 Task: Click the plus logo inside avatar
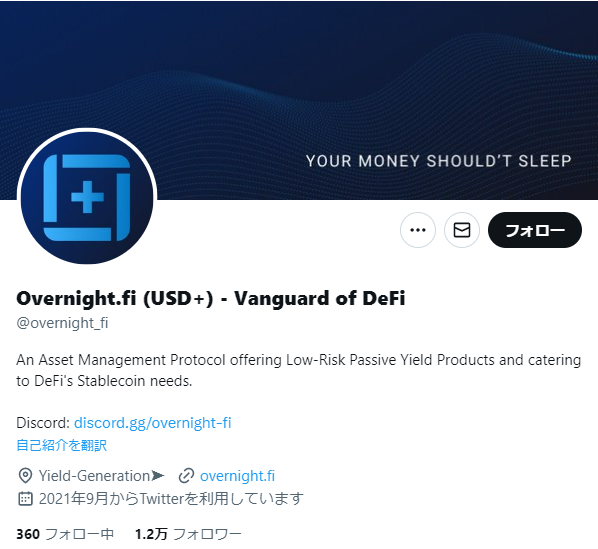[87, 197]
